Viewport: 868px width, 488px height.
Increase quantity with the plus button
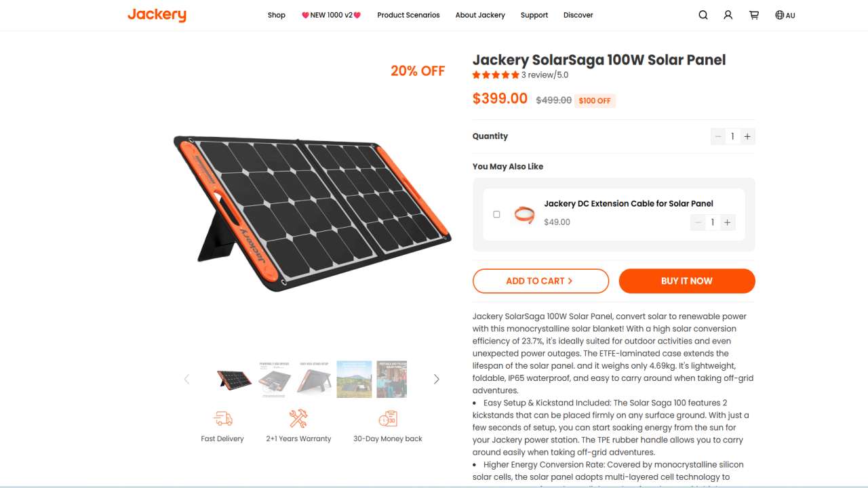coord(747,136)
